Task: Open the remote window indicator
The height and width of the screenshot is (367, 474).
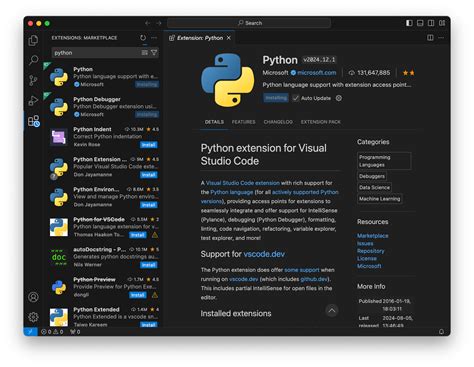Action: click(x=30, y=332)
